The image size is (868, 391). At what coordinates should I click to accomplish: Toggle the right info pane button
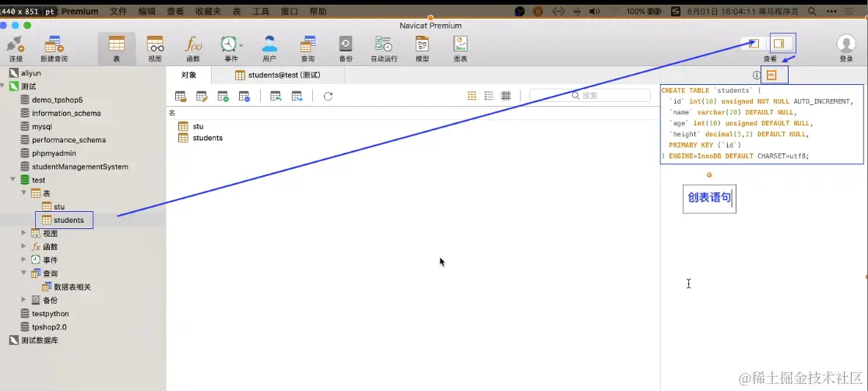779,43
